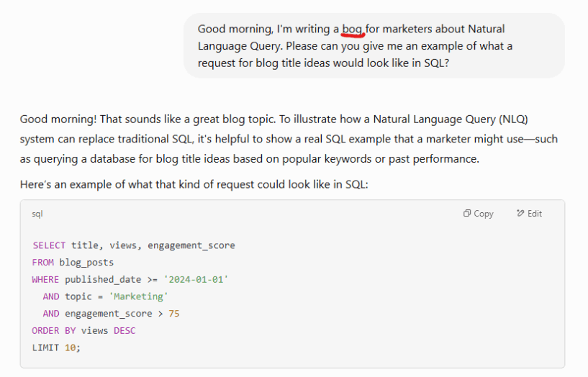Click the FROM keyword in the code
588x377 pixels.
(x=42, y=263)
